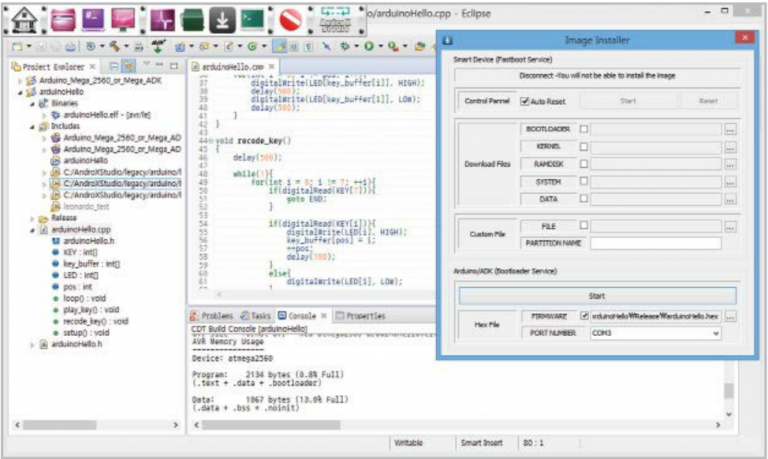Uncheck the FIRMWARE checkbox
This screenshot has height=459, width=768.
coord(584,316)
